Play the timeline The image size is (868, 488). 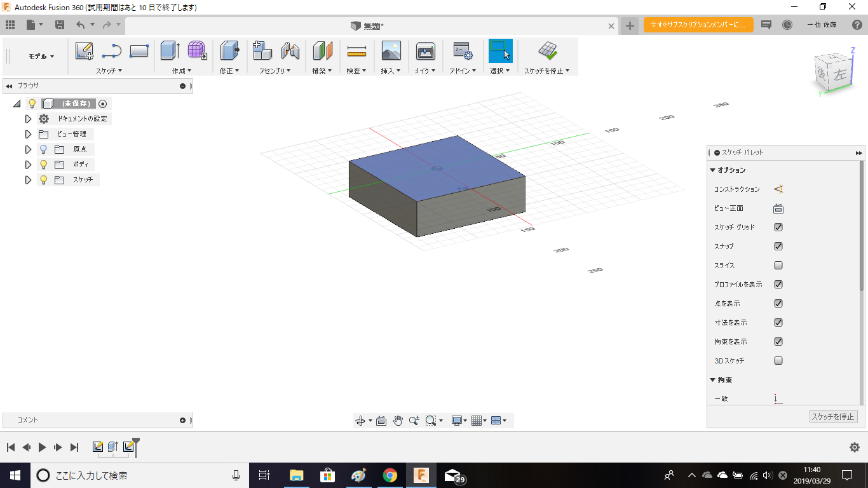point(42,447)
